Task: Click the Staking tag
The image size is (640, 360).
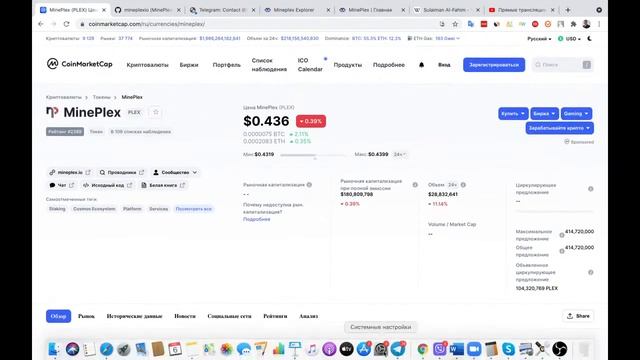Action: click(57, 209)
